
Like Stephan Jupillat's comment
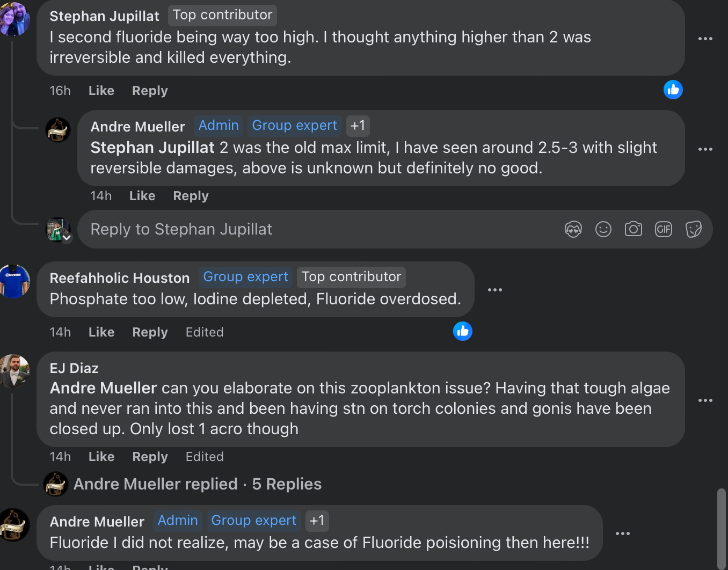coord(101,91)
